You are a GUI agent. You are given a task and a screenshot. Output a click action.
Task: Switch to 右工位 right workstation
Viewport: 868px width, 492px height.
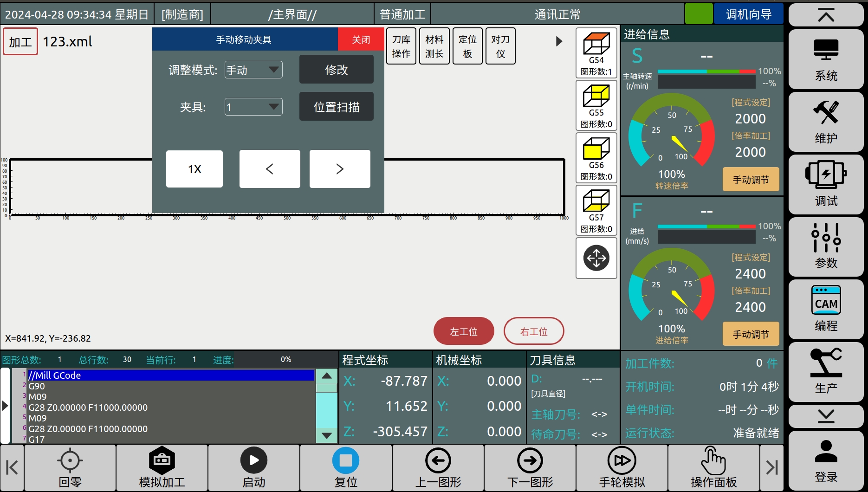(x=533, y=331)
